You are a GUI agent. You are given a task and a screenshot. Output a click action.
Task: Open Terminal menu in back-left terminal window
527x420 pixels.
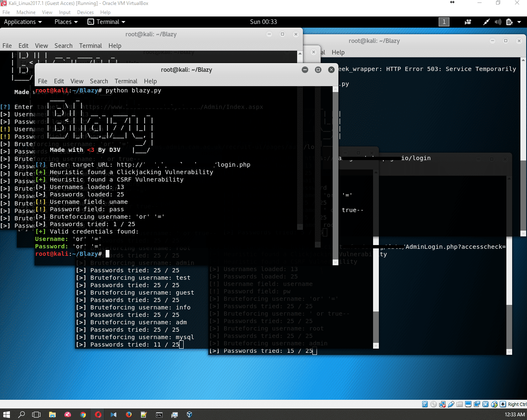point(90,46)
